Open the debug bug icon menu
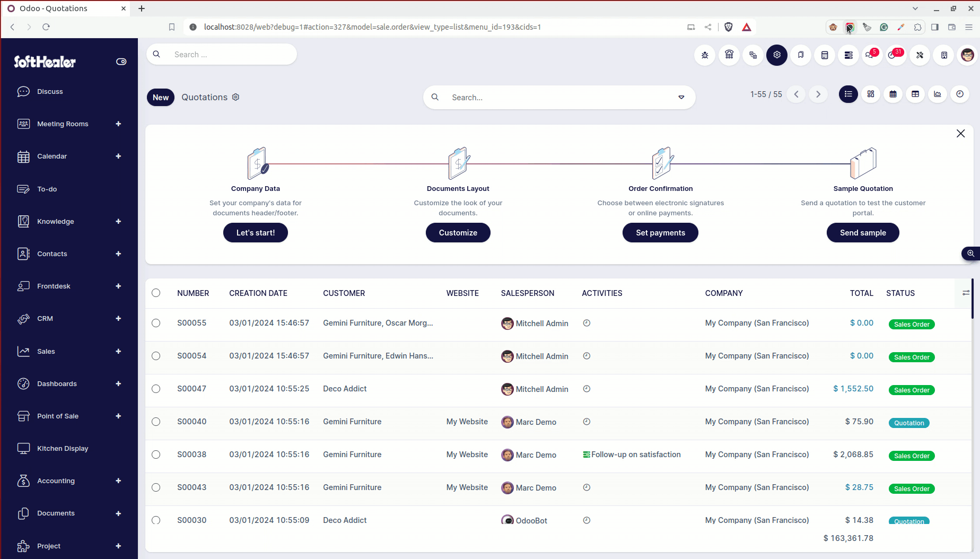Screen dimensions: 980x559 click(x=705, y=55)
